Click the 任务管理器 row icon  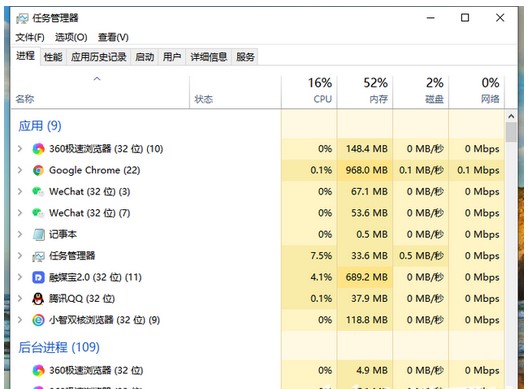coord(38,256)
